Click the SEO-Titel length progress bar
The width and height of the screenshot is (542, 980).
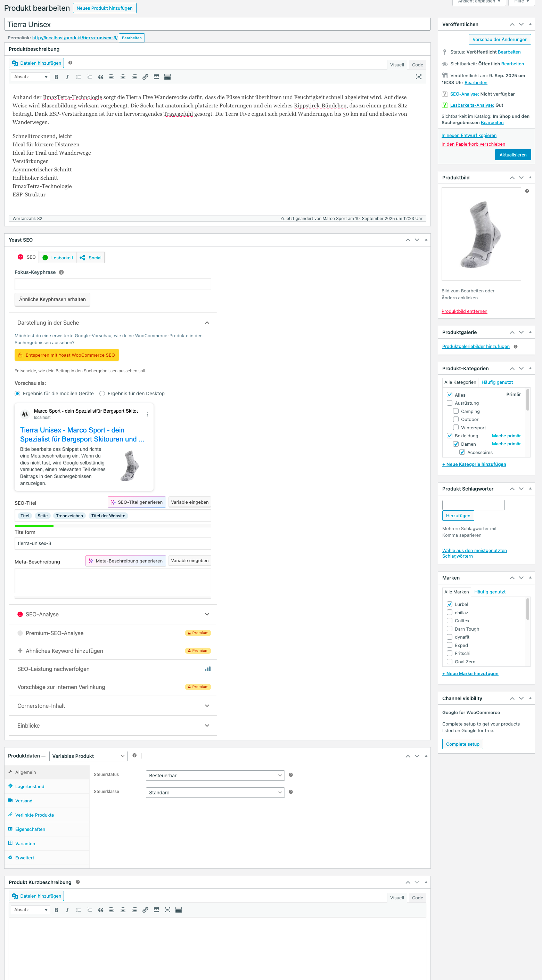pyautogui.click(x=113, y=526)
